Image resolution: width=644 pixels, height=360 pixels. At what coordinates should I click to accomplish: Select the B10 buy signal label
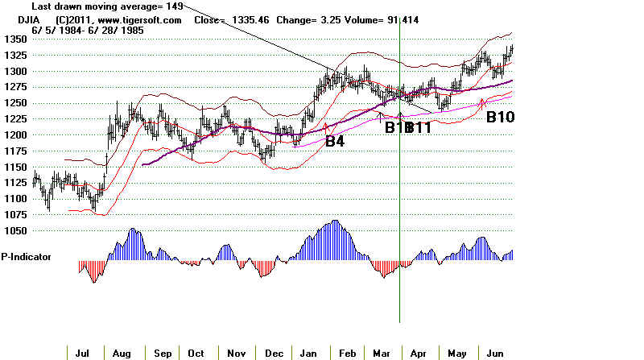(500, 117)
